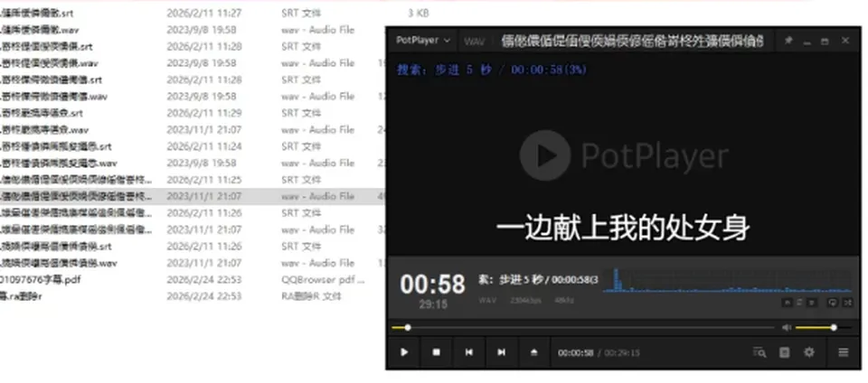
Task: Click the 00:00:58 / 00:29:15 time display
Action: pyautogui.click(x=599, y=352)
